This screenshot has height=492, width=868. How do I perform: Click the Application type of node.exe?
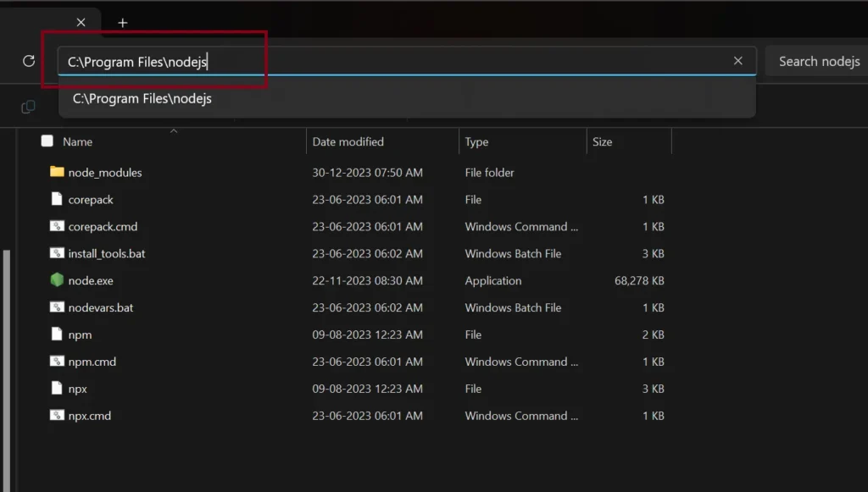click(x=493, y=281)
